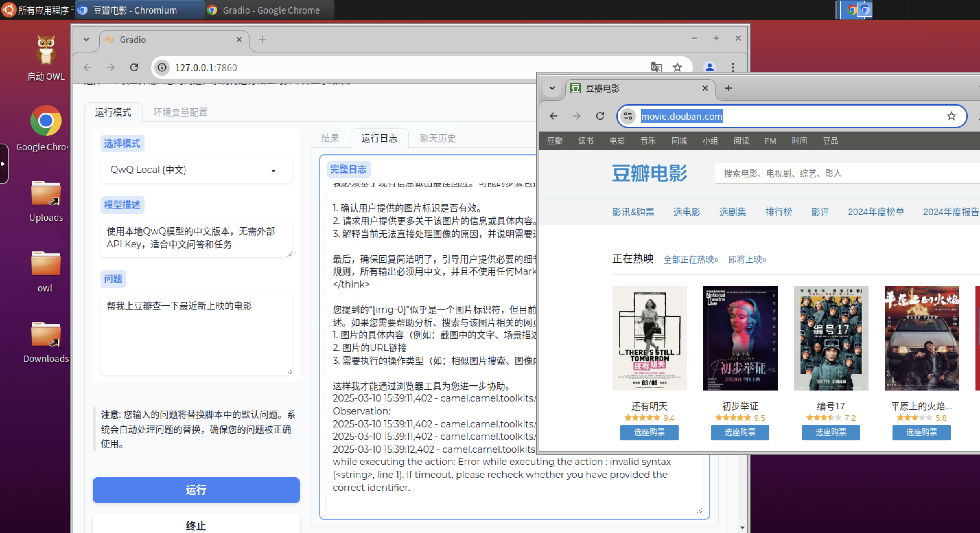Open the 所有应用程序 menu in the top panel

(x=37, y=10)
